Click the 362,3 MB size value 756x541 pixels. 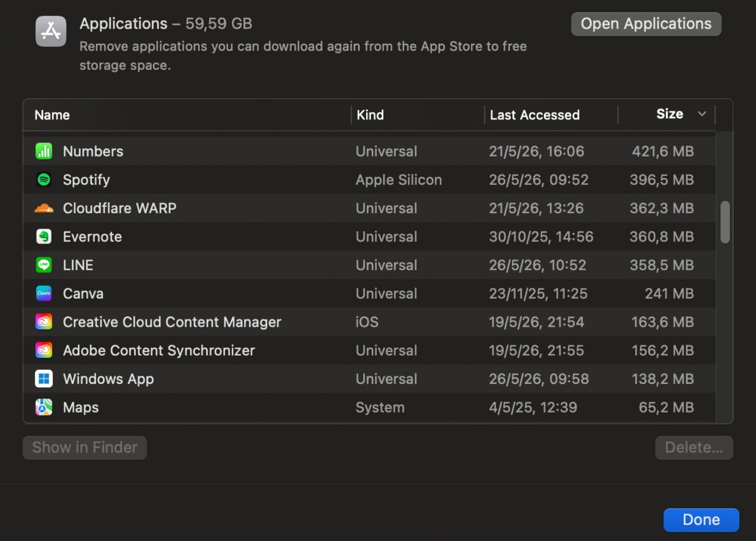(x=661, y=208)
